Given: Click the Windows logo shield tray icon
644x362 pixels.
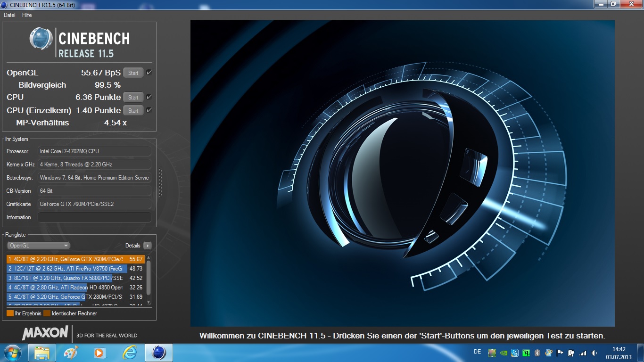Looking at the screenshot, I should click(549, 353).
